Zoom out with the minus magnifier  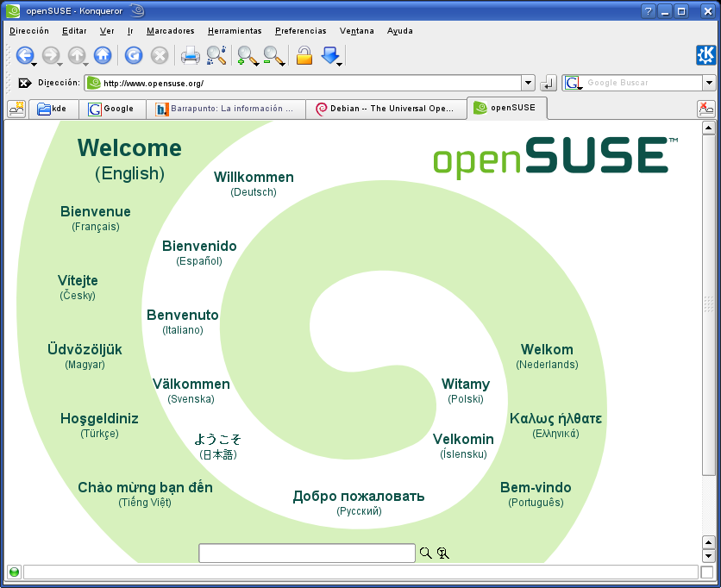[x=273, y=56]
